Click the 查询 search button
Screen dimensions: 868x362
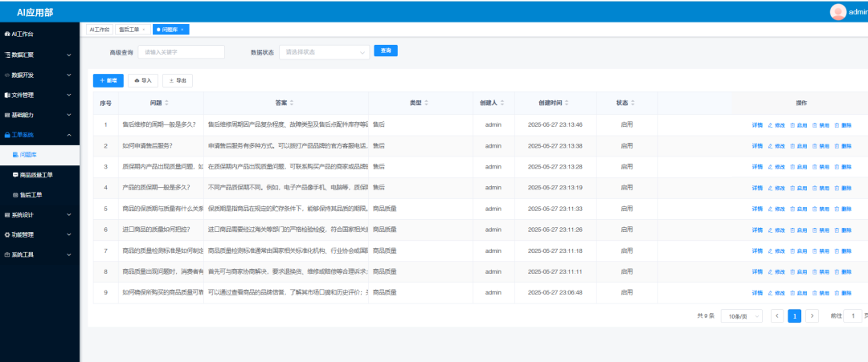[x=386, y=51]
